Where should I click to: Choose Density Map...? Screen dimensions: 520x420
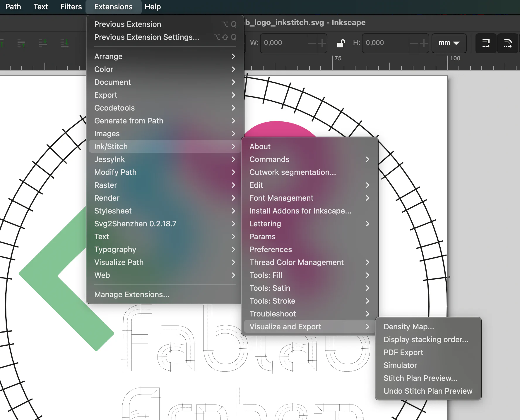[x=428, y=327]
